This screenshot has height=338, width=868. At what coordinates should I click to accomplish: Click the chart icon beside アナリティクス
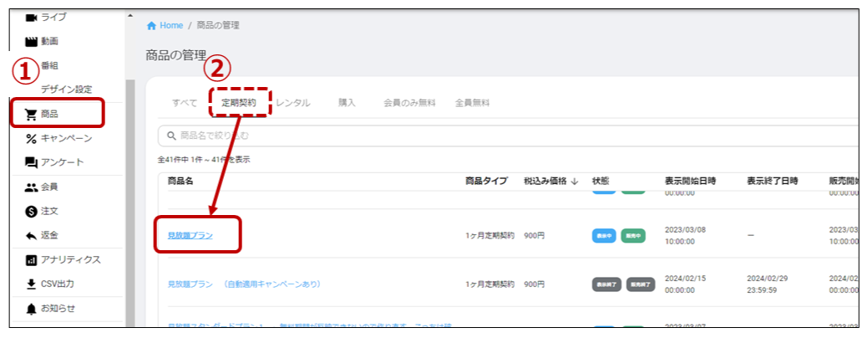point(31,259)
